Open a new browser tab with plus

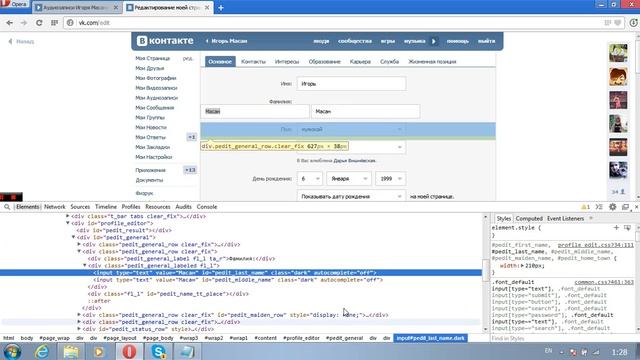221,8
